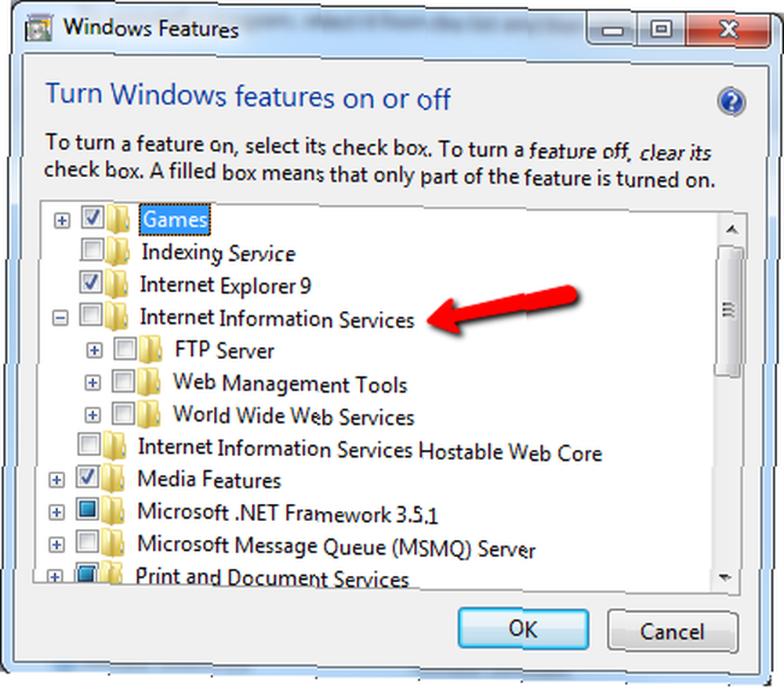Select the FTP Server label
This screenshot has height=688, width=784.
[224, 349]
